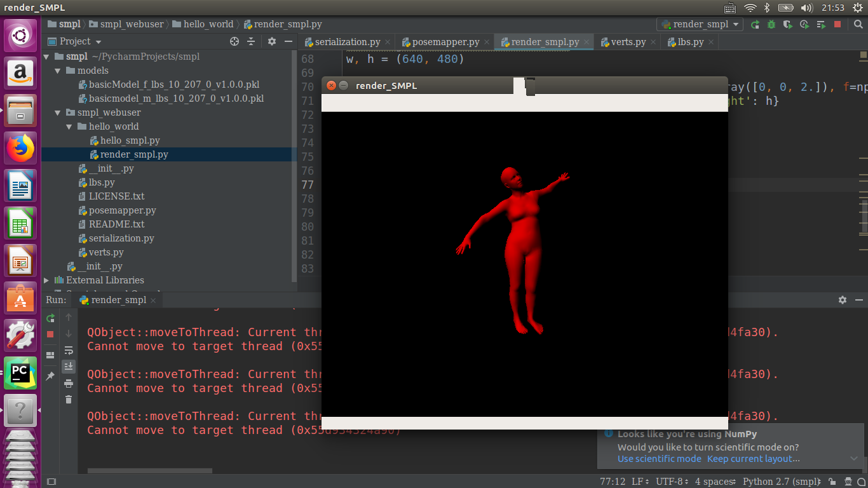Image resolution: width=868 pixels, height=488 pixels.
Task: Click the Run console horizontal scrollbar
Action: point(149,471)
